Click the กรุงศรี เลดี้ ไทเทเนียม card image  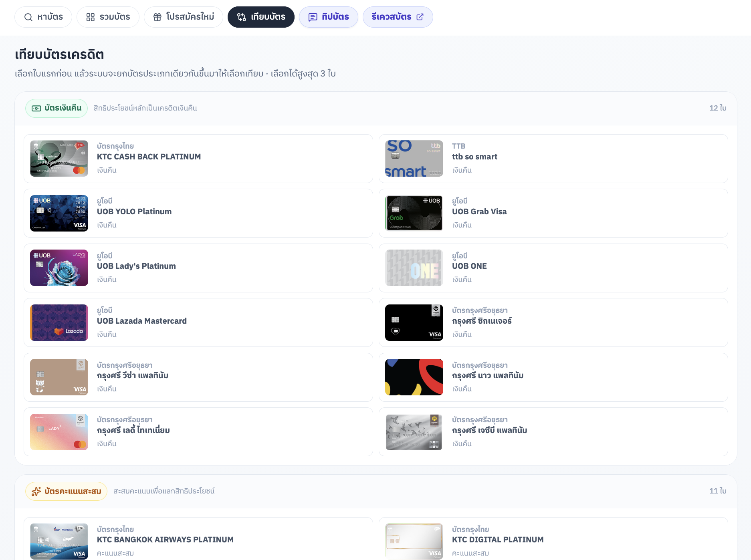tap(59, 432)
